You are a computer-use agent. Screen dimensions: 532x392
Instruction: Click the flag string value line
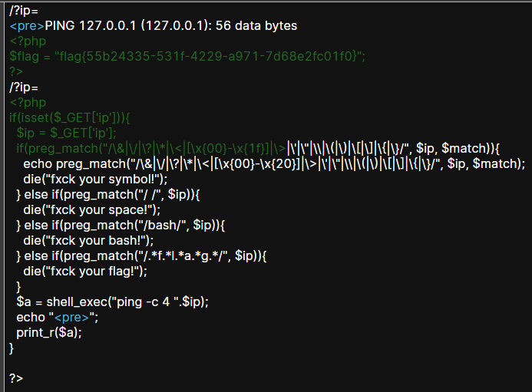pos(187,56)
